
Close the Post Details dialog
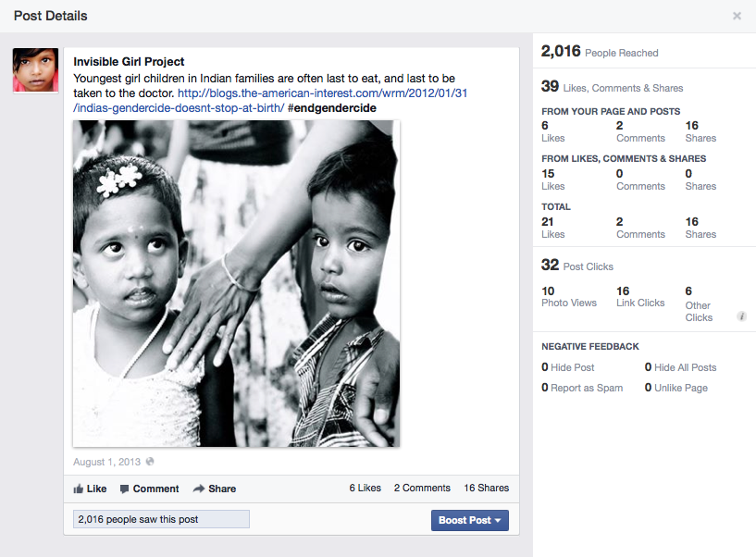[737, 16]
